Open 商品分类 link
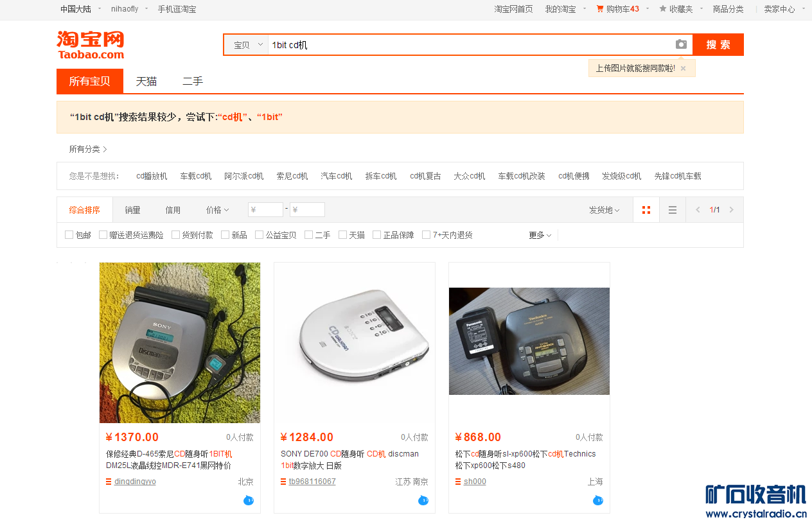The image size is (812, 522). point(728,9)
